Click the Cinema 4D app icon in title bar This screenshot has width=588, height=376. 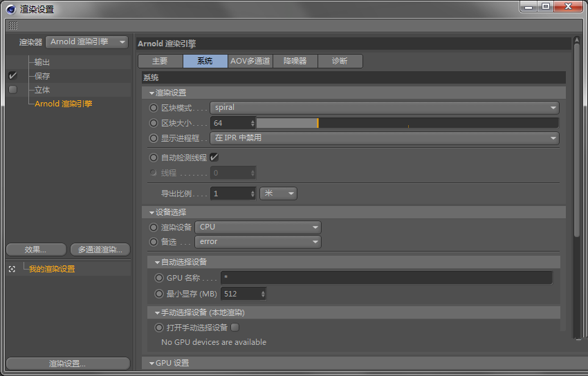[10, 9]
